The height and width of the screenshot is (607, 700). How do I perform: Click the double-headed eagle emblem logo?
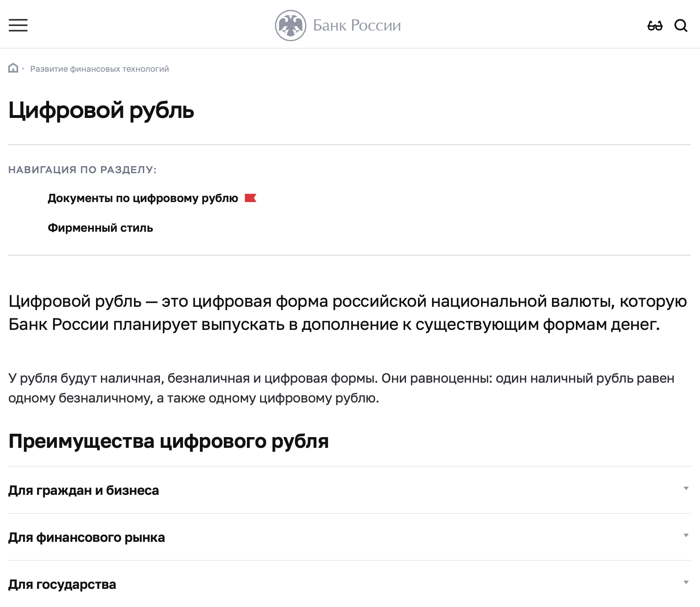[290, 26]
